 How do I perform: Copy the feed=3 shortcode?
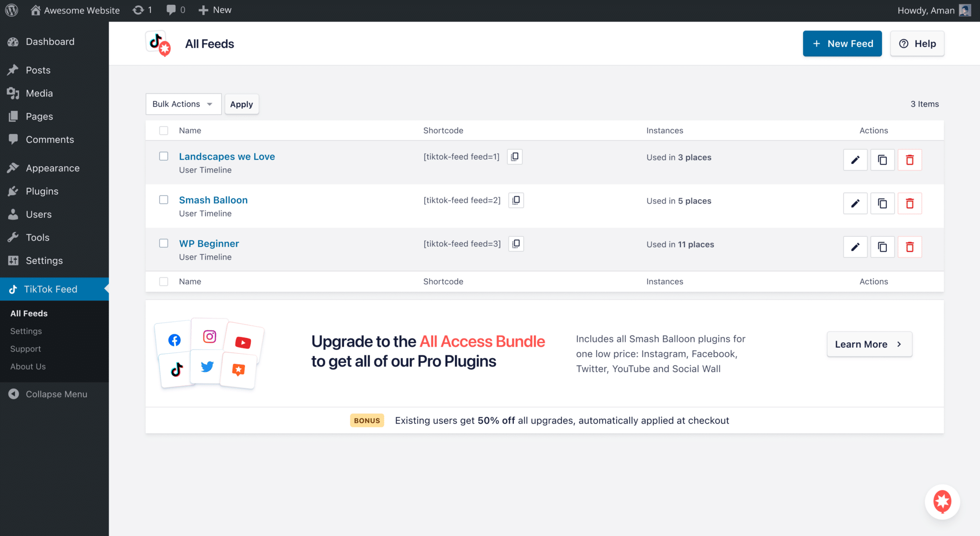point(516,244)
